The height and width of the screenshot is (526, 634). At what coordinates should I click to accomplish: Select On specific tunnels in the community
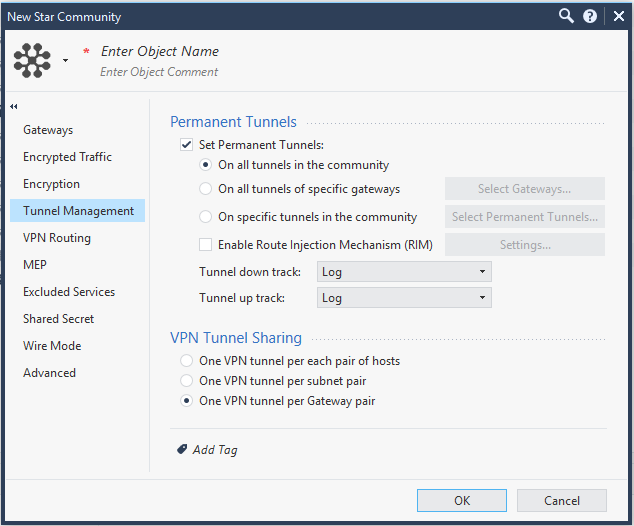(x=205, y=217)
